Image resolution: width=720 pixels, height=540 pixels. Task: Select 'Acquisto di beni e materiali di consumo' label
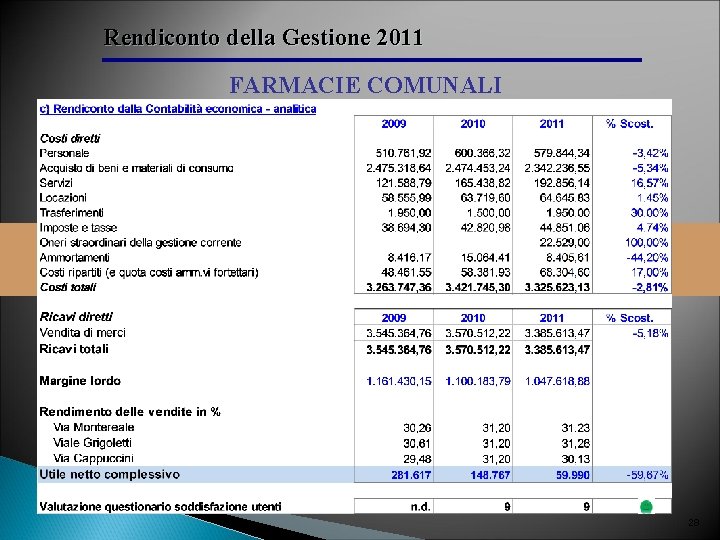pos(136,168)
